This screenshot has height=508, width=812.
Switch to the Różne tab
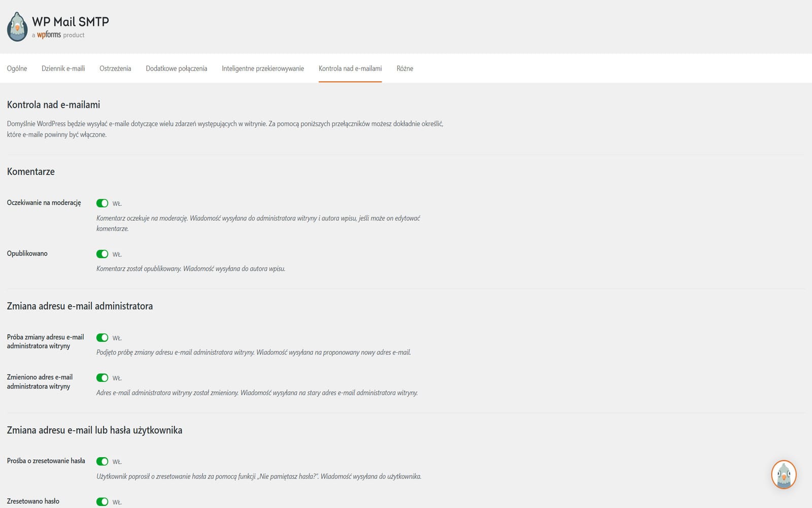click(405, 69)
